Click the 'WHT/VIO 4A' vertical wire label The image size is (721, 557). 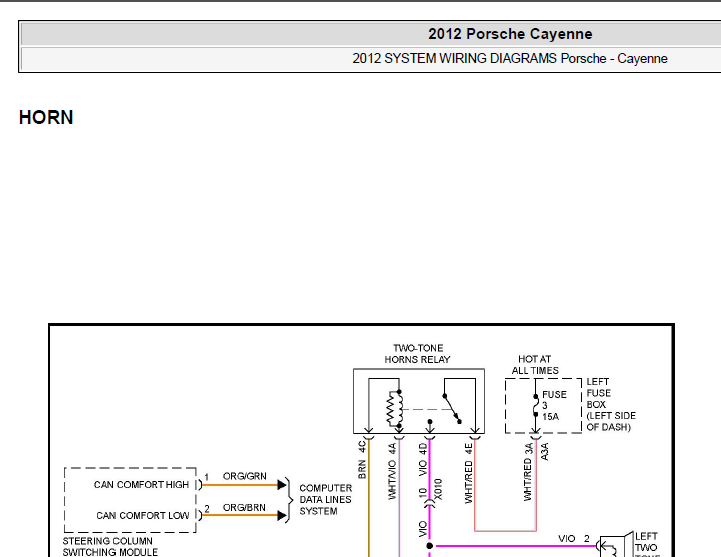click(392, 471)
